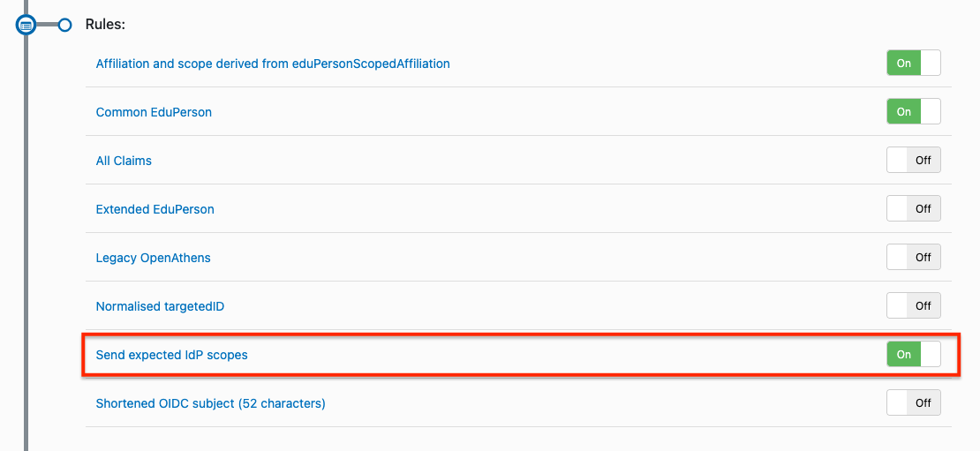Switch on the Extended EduPerson toggle
The height and width of the screenshot is (451, 980).
(914, 209)
